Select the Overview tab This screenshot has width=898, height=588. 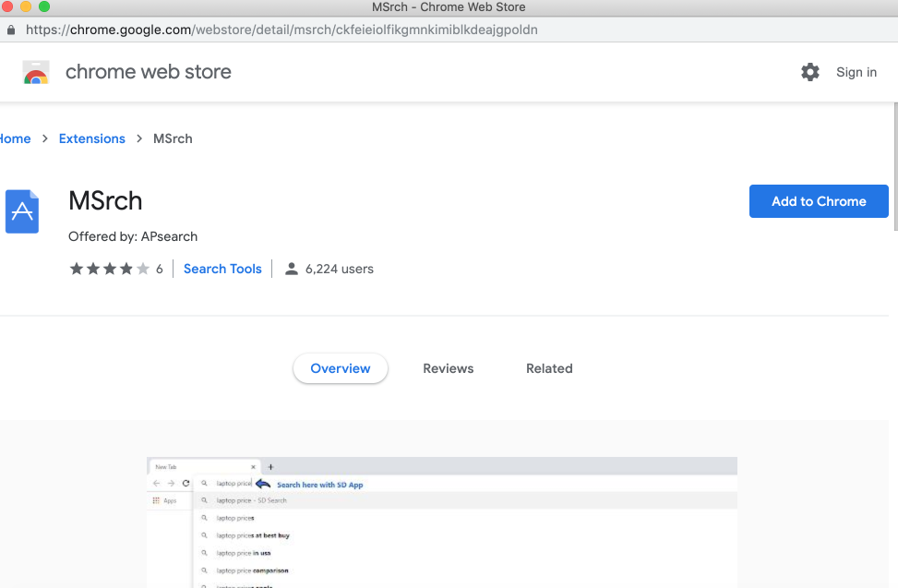(340, 368)
